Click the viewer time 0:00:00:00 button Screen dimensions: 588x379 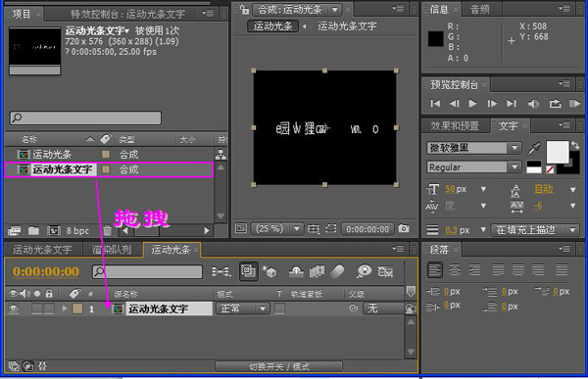click(367, 229)
